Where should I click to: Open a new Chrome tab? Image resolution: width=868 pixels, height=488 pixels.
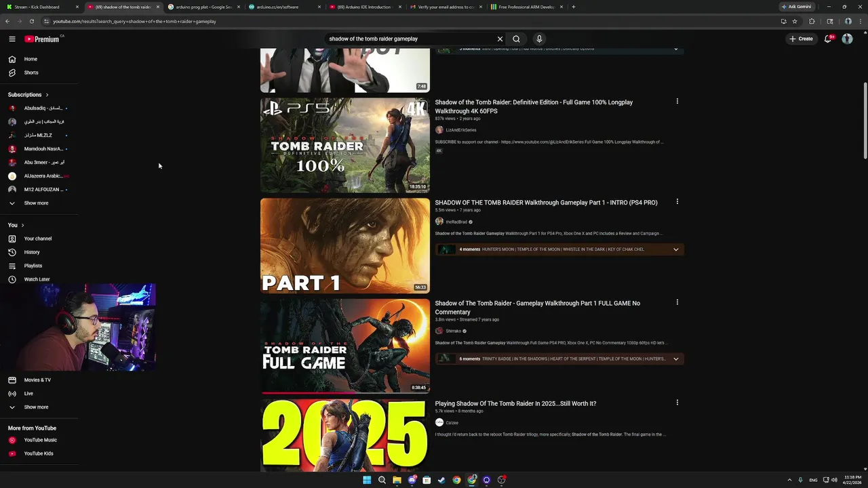pyautogui.click(x=574, y=7)
